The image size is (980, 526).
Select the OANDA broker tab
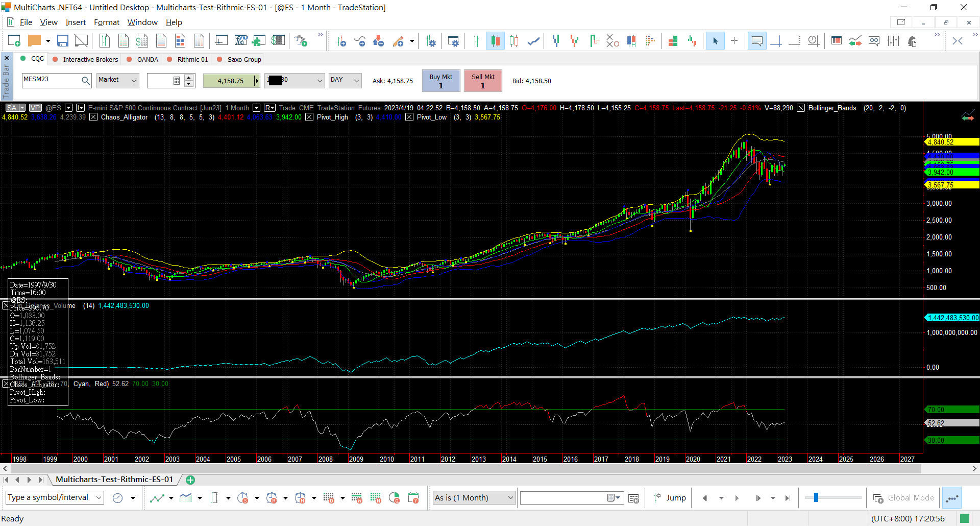pos(142,59)
